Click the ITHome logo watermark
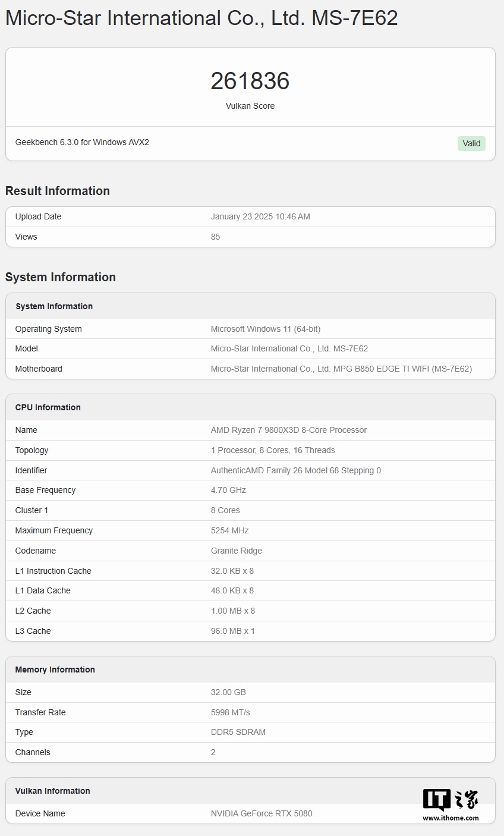This screenshot has height=836, width=504. (x=451, y=800)
